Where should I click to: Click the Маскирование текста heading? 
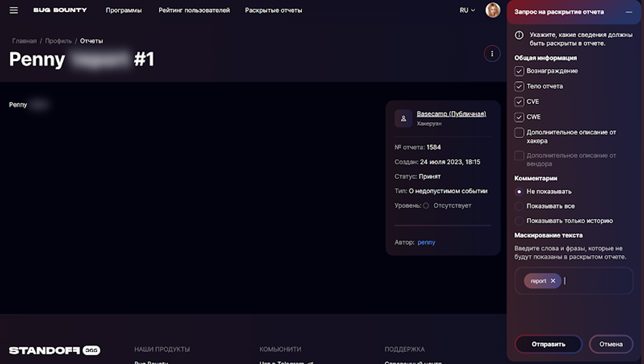click(548, 235)
